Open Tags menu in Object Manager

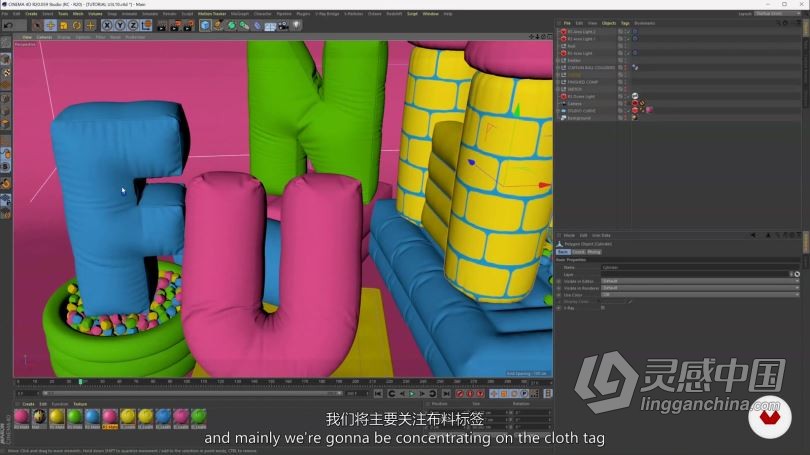[x=625, y=23]
